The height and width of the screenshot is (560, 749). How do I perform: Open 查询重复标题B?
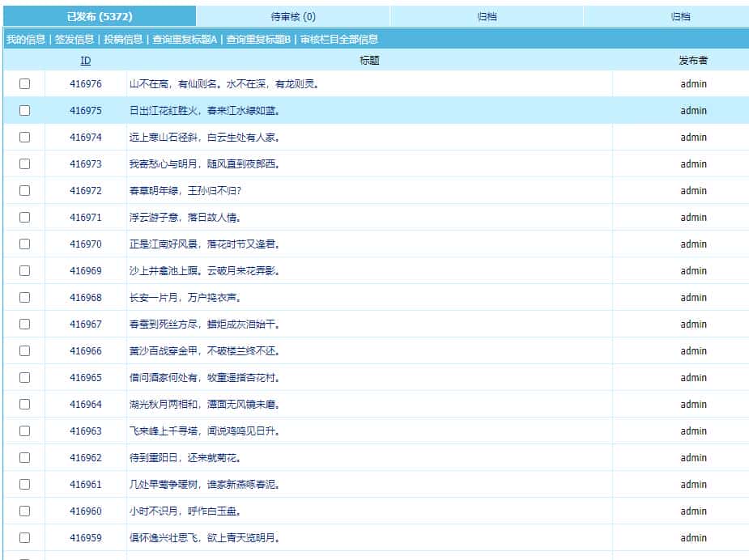point(258,40)
